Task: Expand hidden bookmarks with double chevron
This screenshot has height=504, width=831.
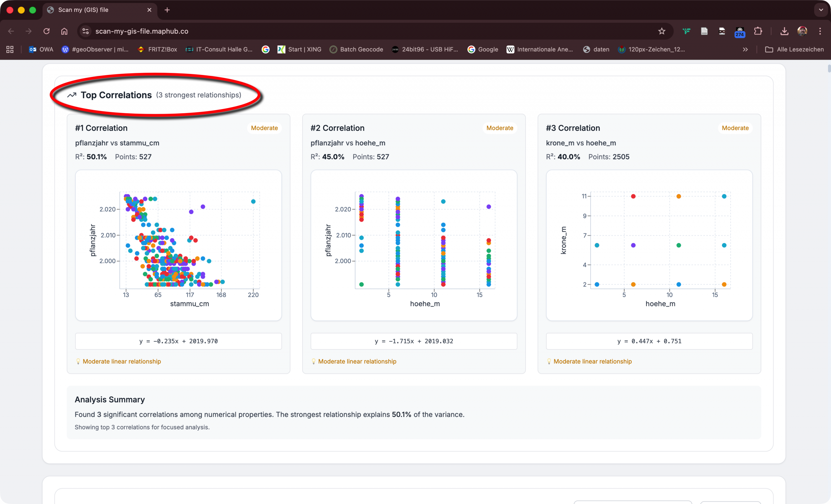Action: tap(745, 49)
